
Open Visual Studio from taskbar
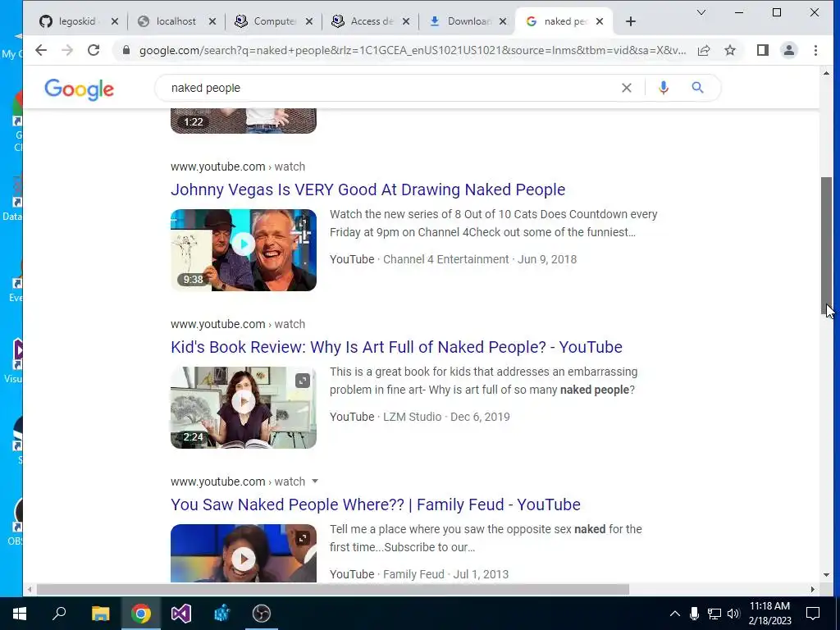(x=181, y=614)
